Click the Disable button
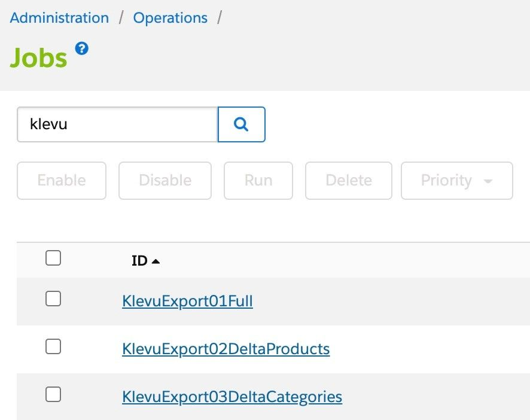The width and height of the screenshot is (530, 420). click(165, 181)
